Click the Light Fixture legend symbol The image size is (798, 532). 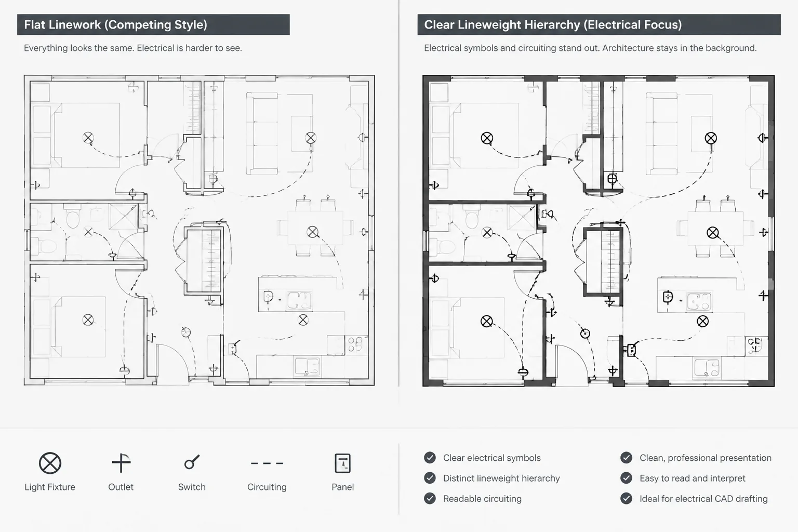50,463
